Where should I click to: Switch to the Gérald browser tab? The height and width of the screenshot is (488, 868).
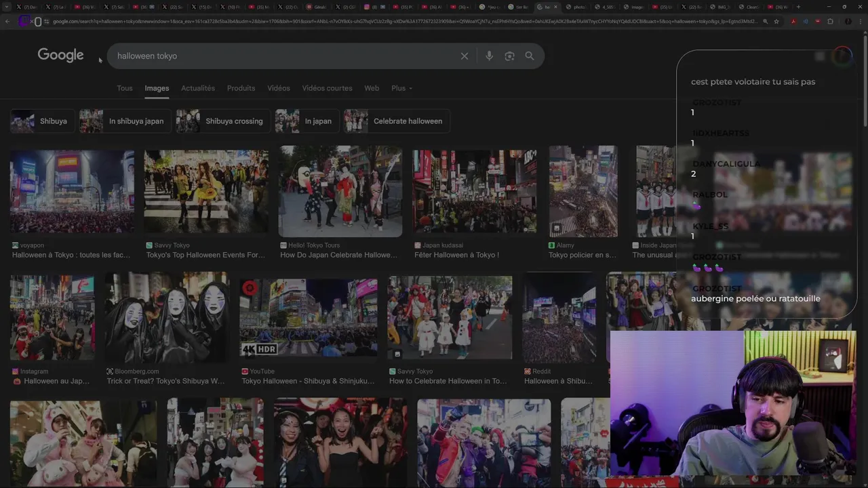click(x=319, y=7)
